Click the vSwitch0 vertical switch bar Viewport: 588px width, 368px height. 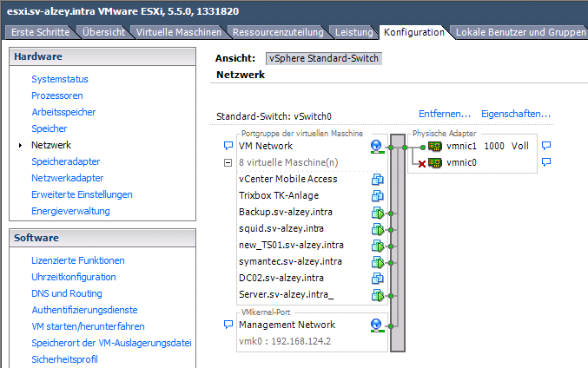[398, 243]
